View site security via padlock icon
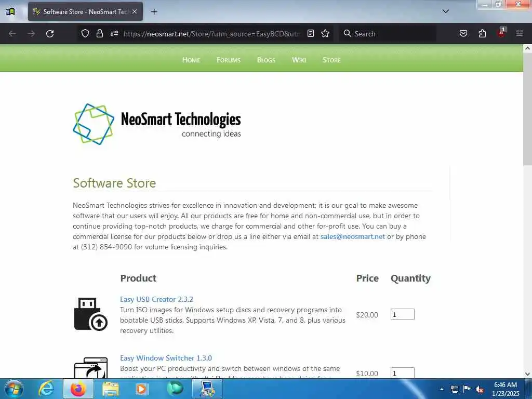532x399 pixels. coord(99,33)
